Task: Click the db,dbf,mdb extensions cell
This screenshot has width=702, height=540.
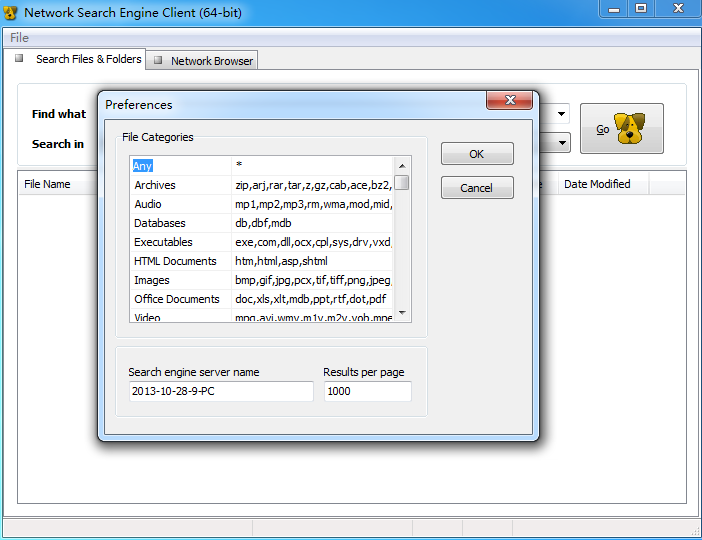Action: 312,223
